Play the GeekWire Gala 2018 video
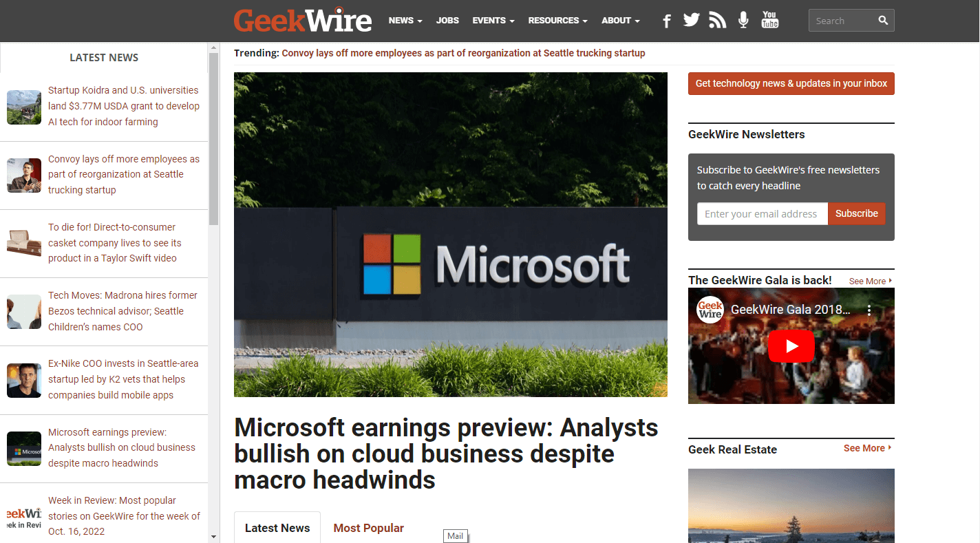 point(791,346)
